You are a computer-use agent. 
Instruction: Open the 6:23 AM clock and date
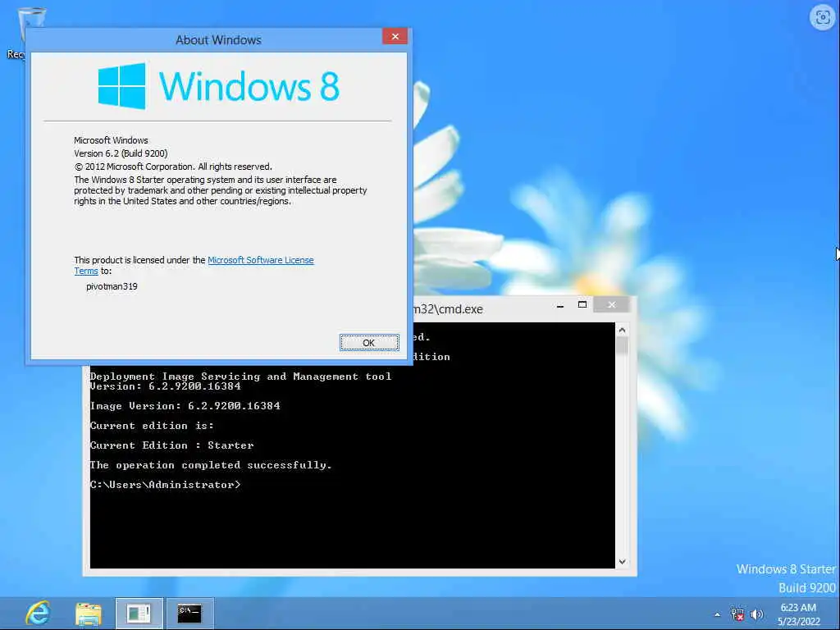(798, 614)
